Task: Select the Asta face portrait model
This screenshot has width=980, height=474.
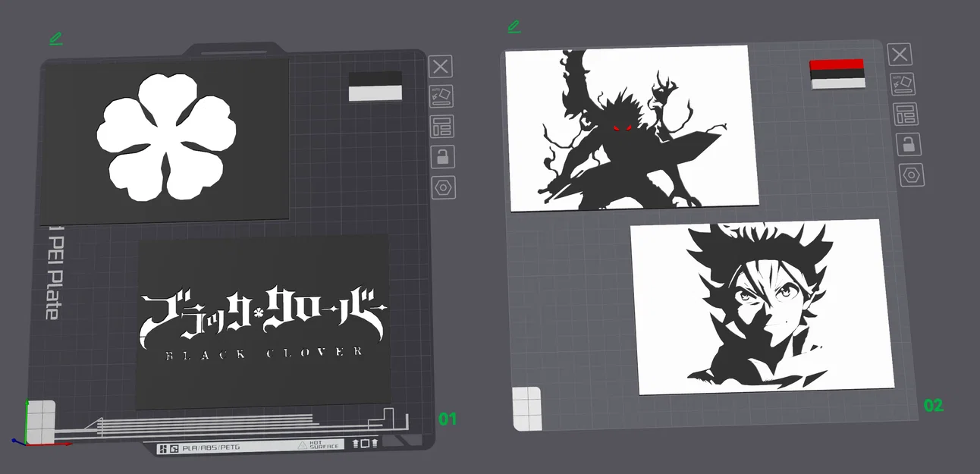Action: pos(763,307)
